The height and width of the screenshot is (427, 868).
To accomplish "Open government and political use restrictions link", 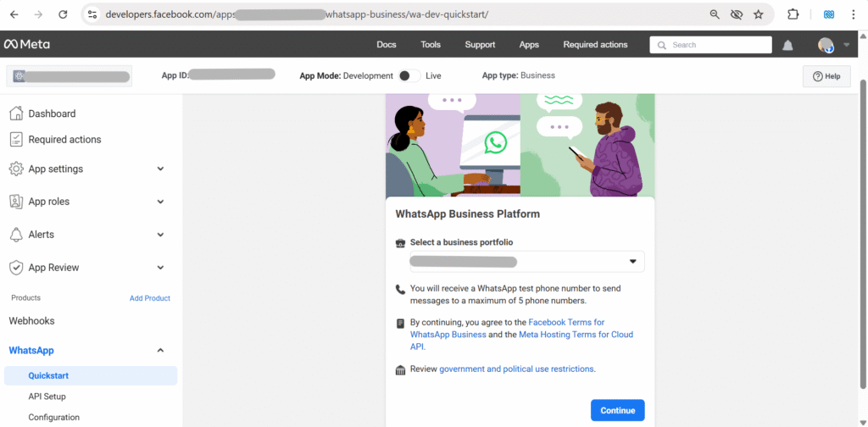I will [x=516, y=369].
